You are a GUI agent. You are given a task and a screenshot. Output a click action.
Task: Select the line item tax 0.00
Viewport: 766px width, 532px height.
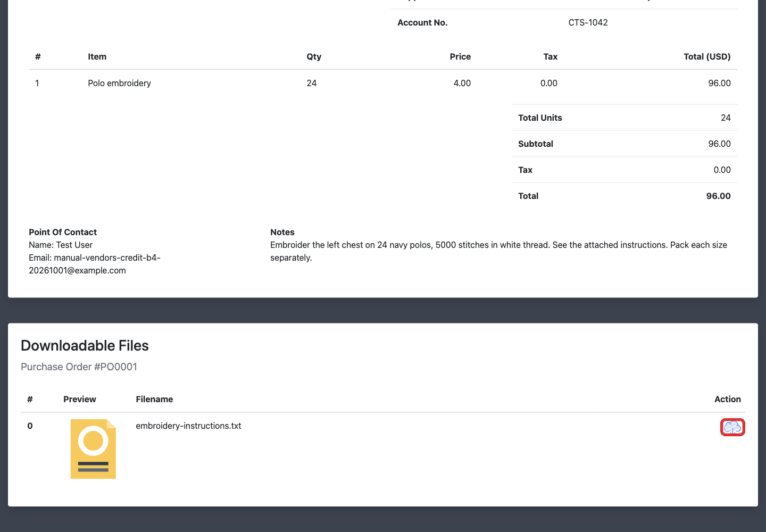(548, 83)
